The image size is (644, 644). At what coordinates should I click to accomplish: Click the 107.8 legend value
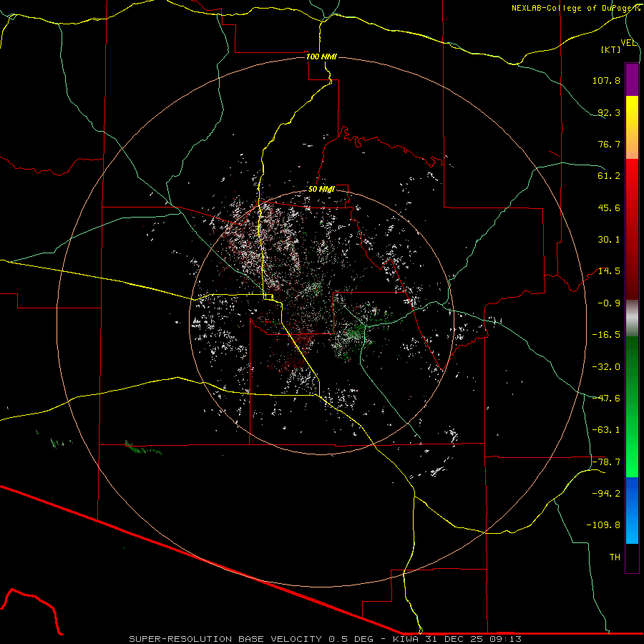click(x=606, y=80)
